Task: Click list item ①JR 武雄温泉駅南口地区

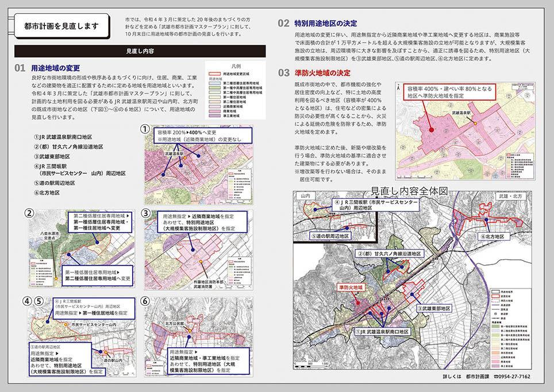Action: 63,137
